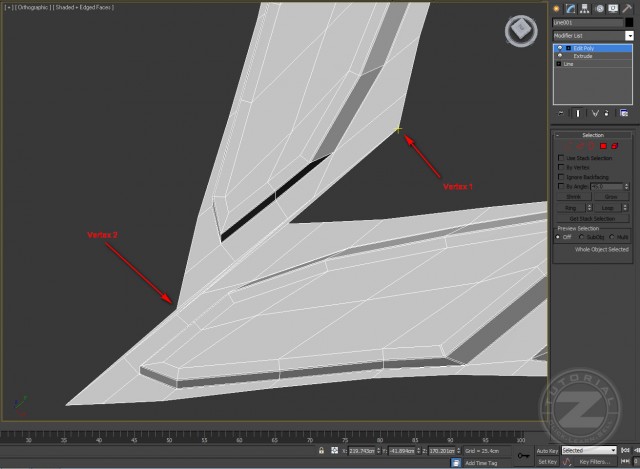Select Element sub-object level icon
This screenshot has width=640, height=469.
click(x=615, y=146)
